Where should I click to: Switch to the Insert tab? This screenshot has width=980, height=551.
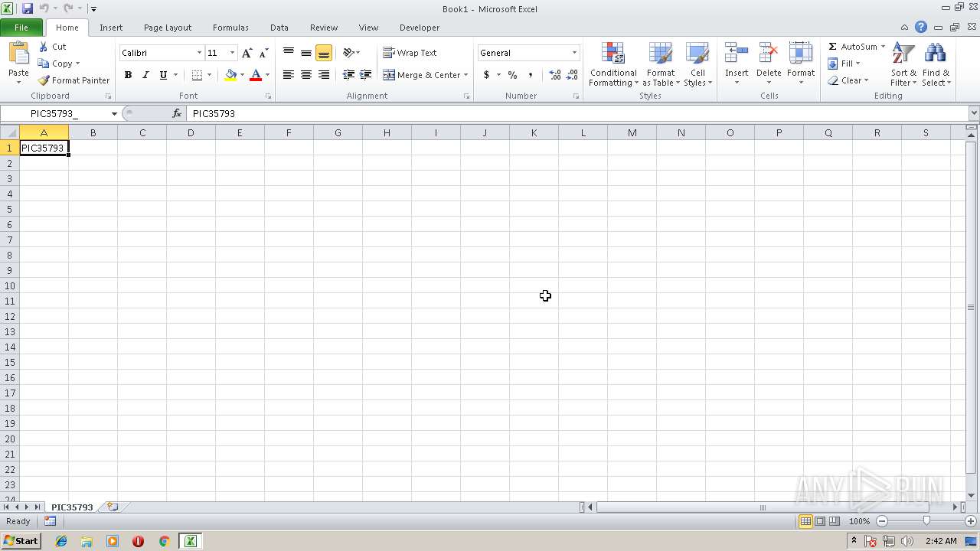pos(111,28)
